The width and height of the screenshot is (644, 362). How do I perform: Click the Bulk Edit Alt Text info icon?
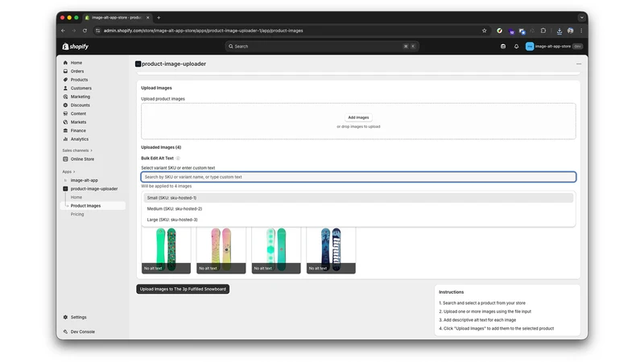(178, 158)
